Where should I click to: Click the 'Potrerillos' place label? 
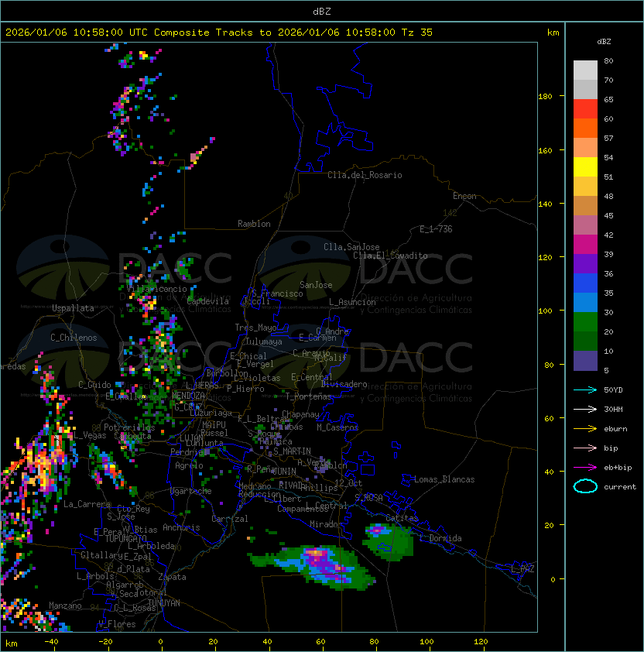pyautogui.click(x=129, y=427)
